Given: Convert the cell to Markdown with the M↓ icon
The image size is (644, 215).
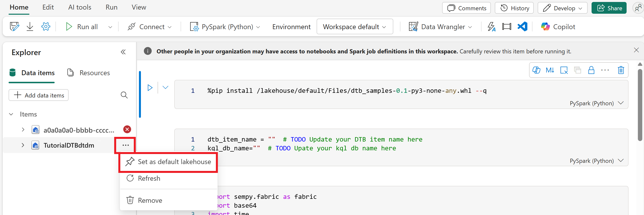Looking at the screenshot, I should tap(550, 70).
